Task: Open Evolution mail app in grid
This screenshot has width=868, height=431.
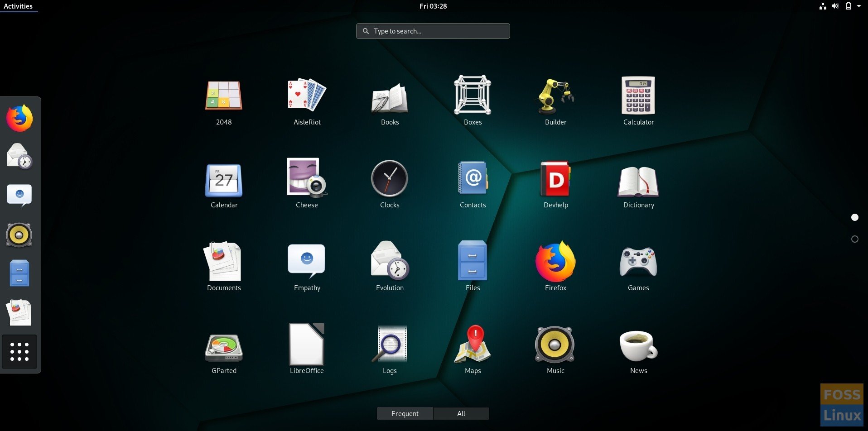Action: (x=390, y=260)
